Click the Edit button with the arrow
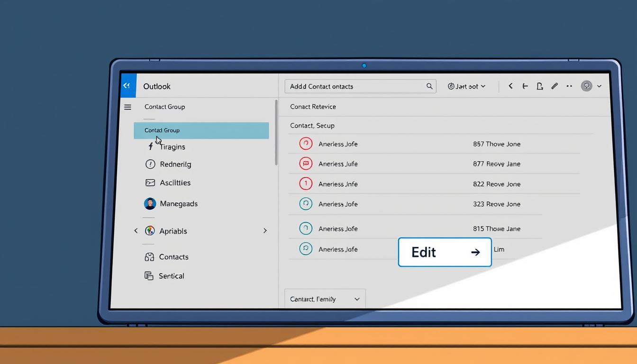The image size is (637, 364). tap(445, 252)
